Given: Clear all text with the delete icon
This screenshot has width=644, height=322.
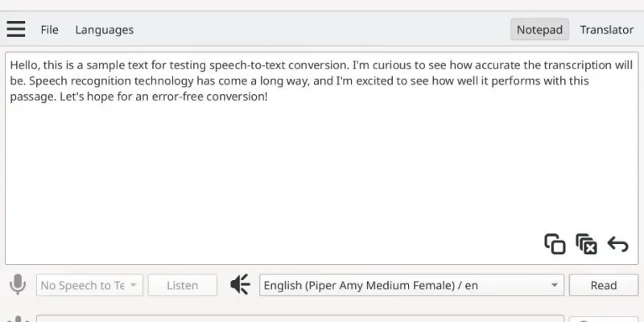Looking at the screenshot, I should 586,244.
